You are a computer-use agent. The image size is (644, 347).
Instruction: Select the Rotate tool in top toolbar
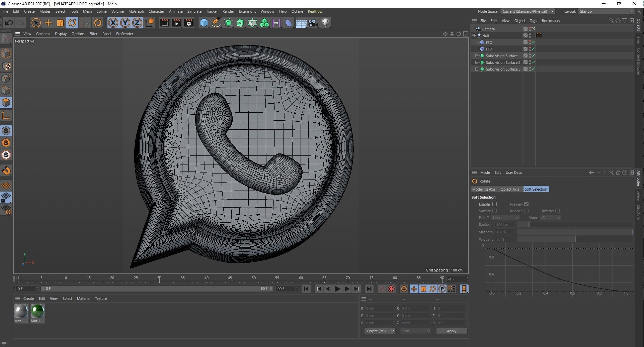72,23
